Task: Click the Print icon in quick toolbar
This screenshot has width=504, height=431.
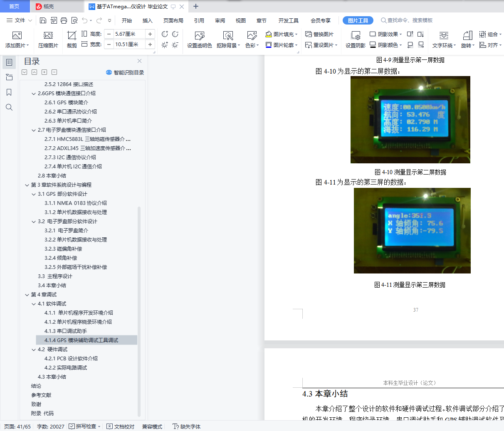Action: coord(64,20)
